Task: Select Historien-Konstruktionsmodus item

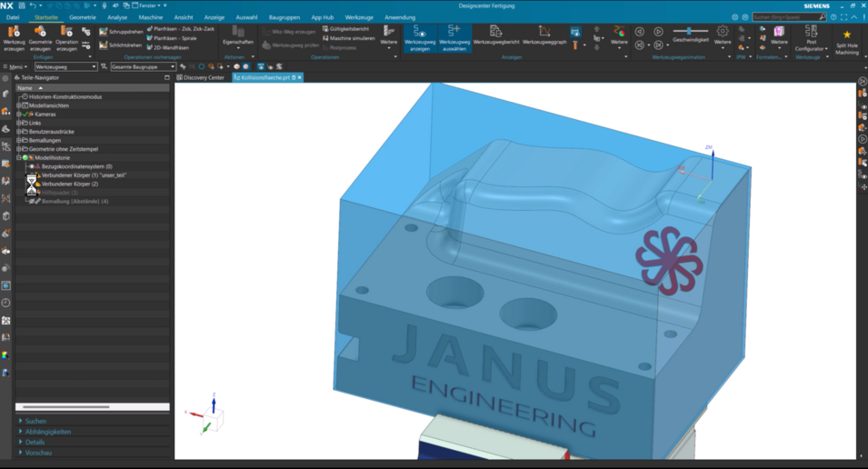Action: [x=65, y=96]
